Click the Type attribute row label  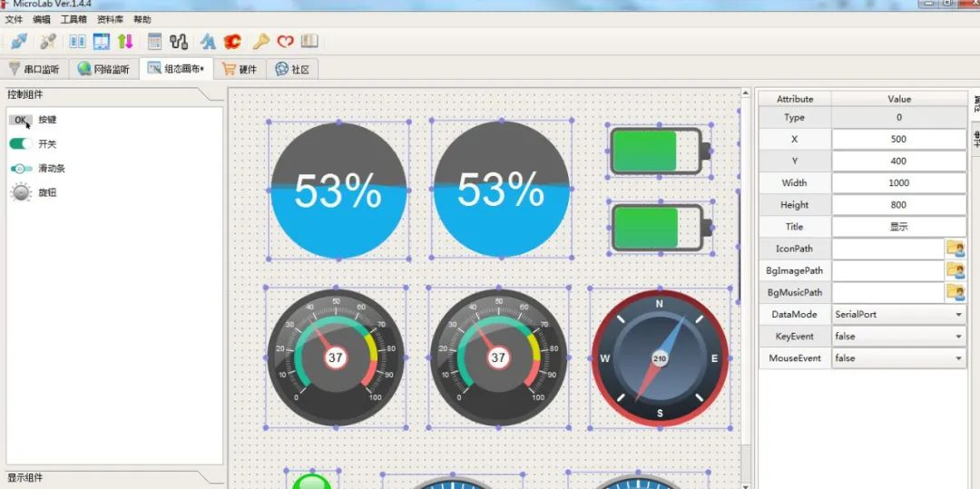click(x=795, y=117)
